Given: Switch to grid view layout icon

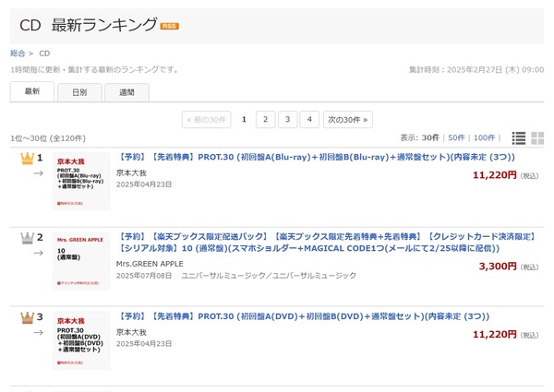Looking at the screenshot, I should 539,137.
